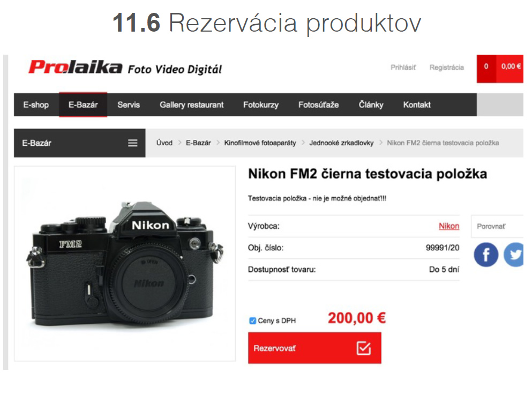
Task: Click the Prihlásiť login link
Action: click(x=403, y=68)
